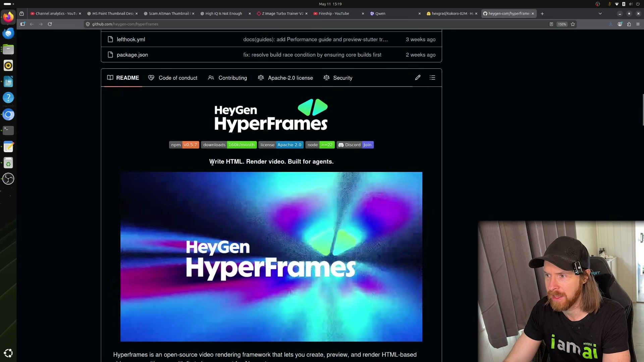644x362 pixels.
Task: Close the Fireship - YouTube tab
Action: click(x=363, y=14)
